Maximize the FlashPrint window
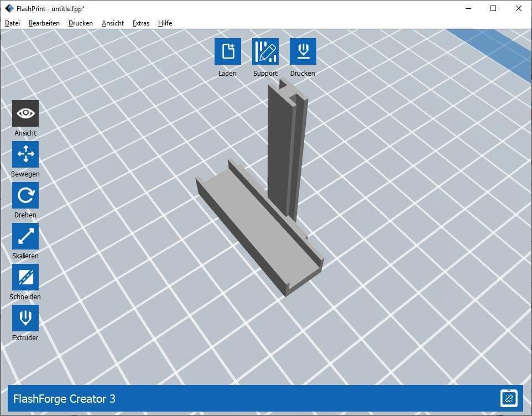This screenshot has width=532, height=416. (493, 8)
